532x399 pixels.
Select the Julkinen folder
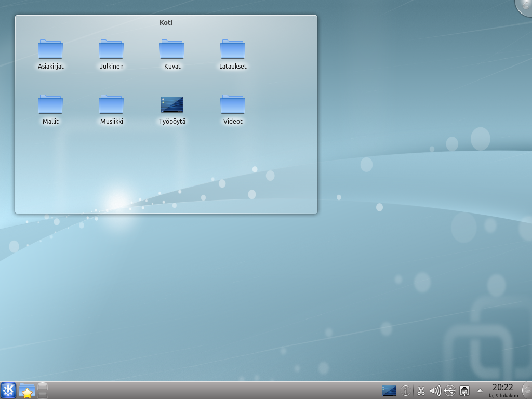click(x=111, y=50)
